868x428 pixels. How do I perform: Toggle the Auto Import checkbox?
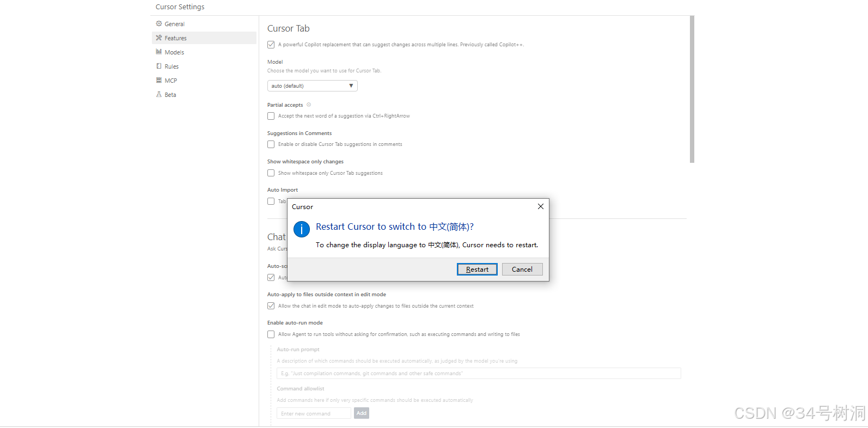click(271, 201)
